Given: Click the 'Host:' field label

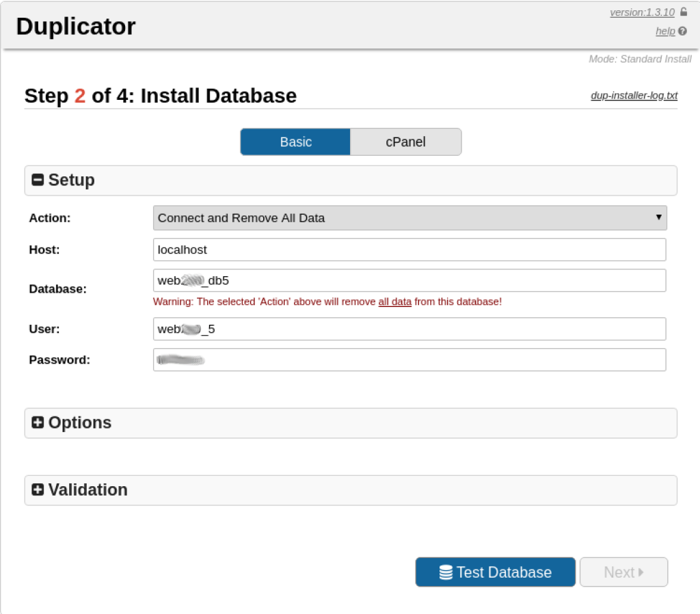Looking at the screenshot, I should tap(44, 250).
